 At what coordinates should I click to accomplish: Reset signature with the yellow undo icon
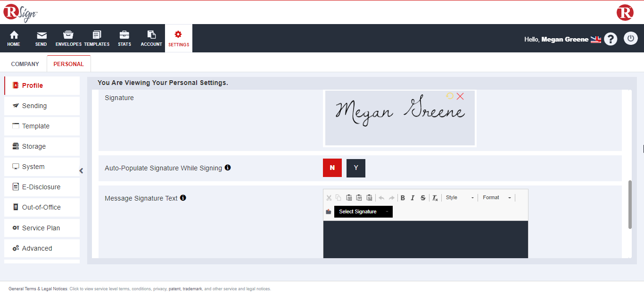pyautogui.click(x=450, y=96)
